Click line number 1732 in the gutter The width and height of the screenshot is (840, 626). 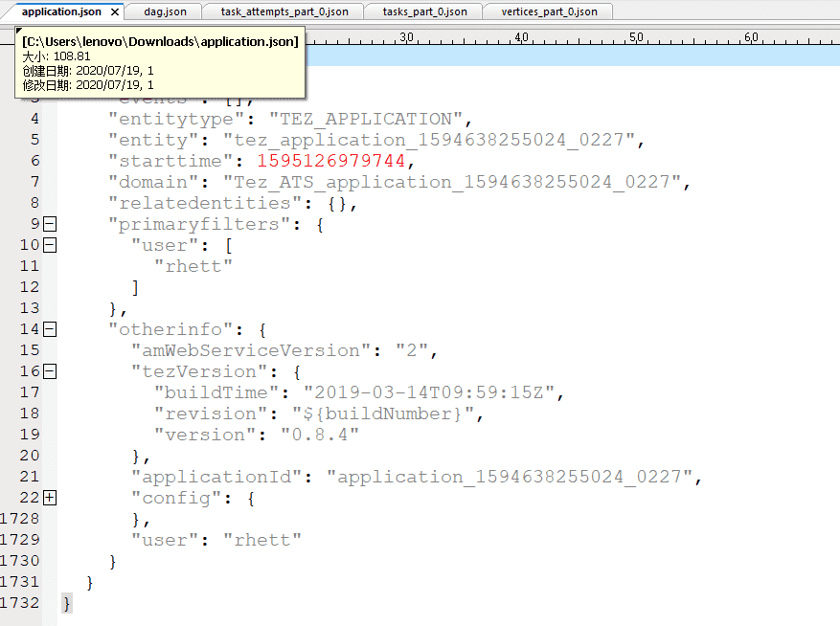(20, 603)
